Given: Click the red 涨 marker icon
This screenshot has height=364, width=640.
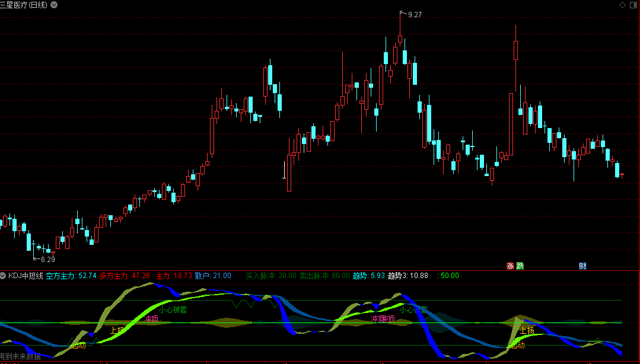Looking at the screenshot, I should click(510, 266).
